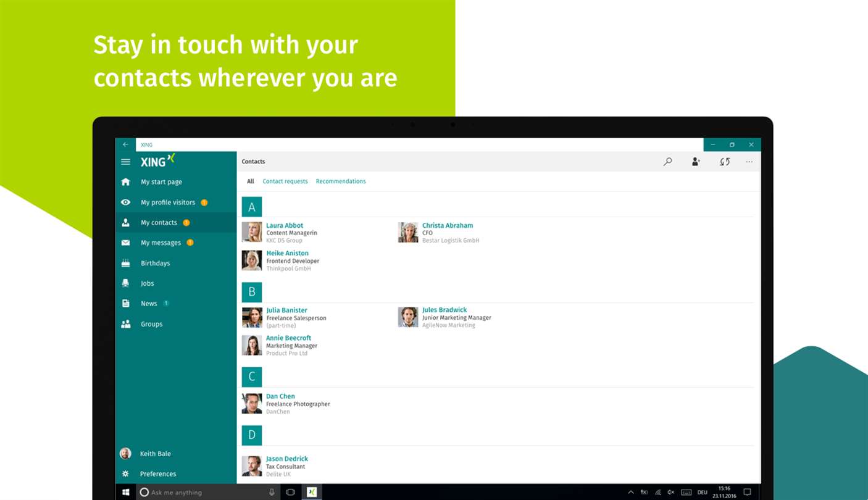The image size is (868, 500).
Task: Switch to Recommendations tab
Action: [341, 181]
